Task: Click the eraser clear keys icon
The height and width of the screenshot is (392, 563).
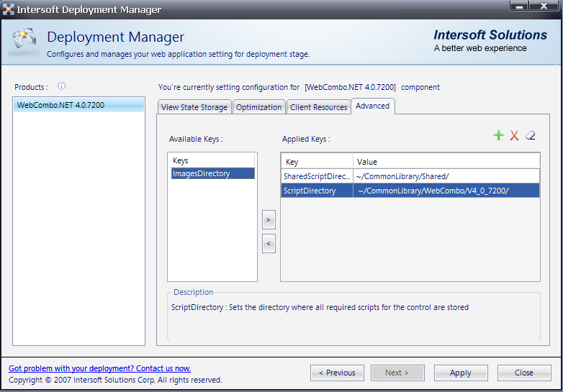Action: pyautogui.click(x=531, y=136)
